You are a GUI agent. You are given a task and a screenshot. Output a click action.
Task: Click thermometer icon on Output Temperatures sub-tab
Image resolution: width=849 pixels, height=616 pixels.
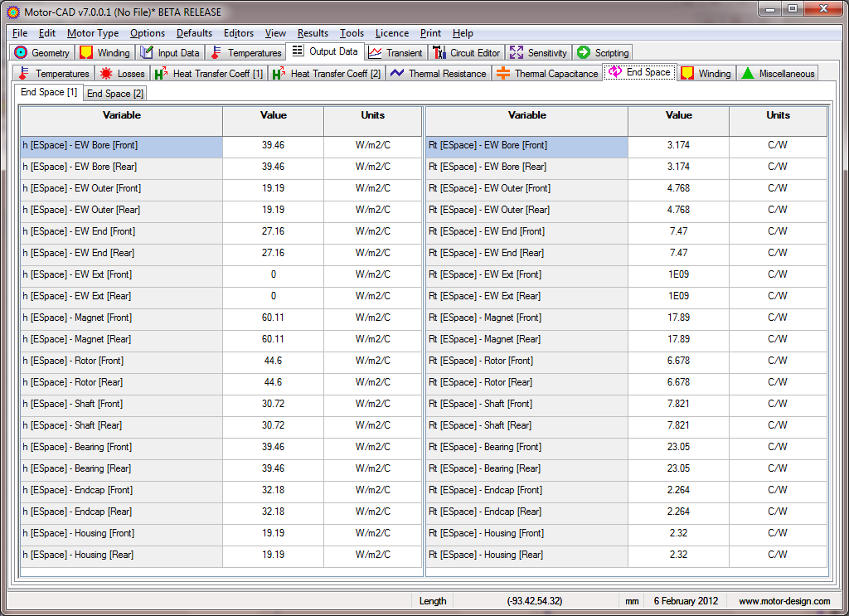click(24, 73)
